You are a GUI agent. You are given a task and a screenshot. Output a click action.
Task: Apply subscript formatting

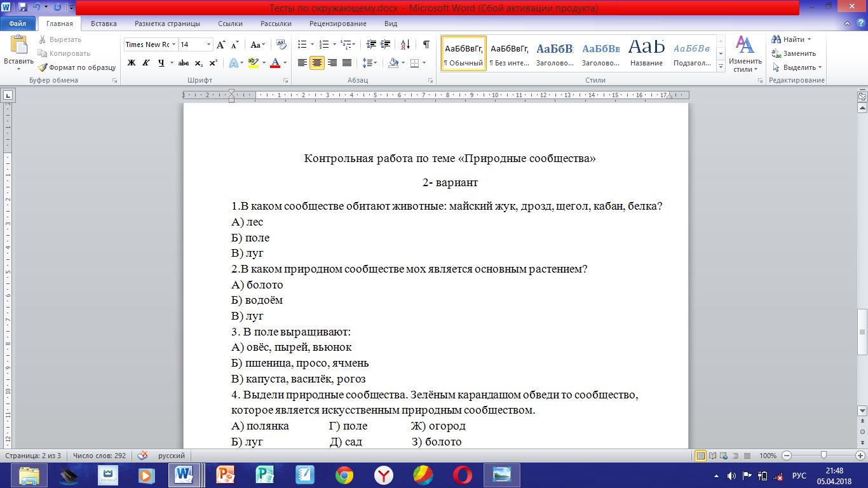[198, 63]
